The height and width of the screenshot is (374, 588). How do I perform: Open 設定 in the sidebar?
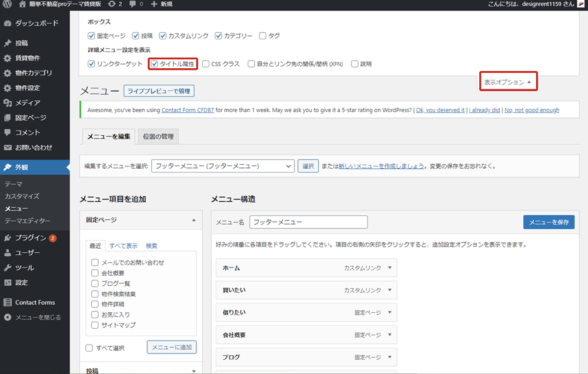pos(22,282)
